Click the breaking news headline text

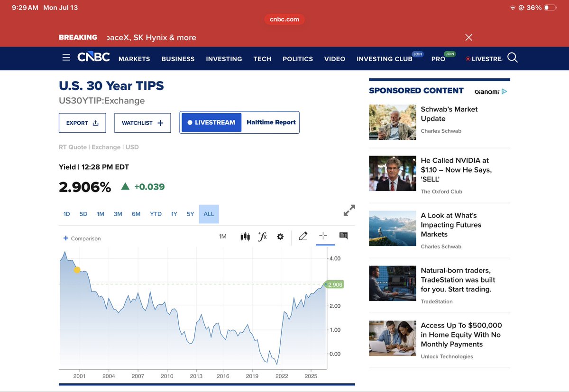click(151, 37)
